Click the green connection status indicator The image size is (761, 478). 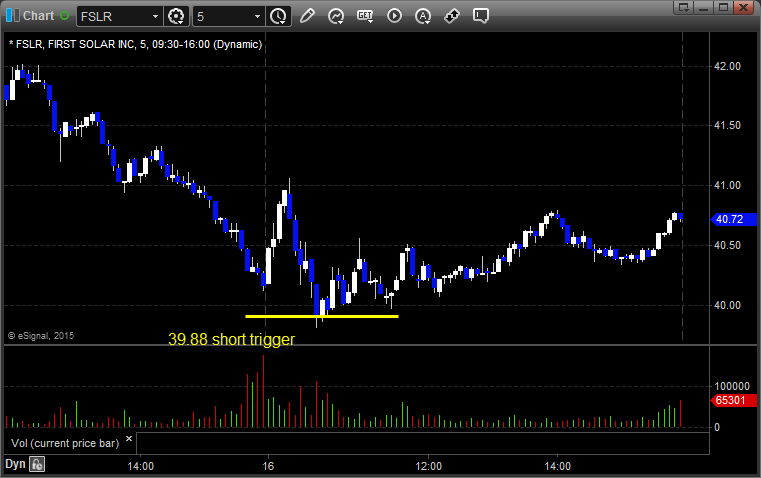click(x=64, y=16)
